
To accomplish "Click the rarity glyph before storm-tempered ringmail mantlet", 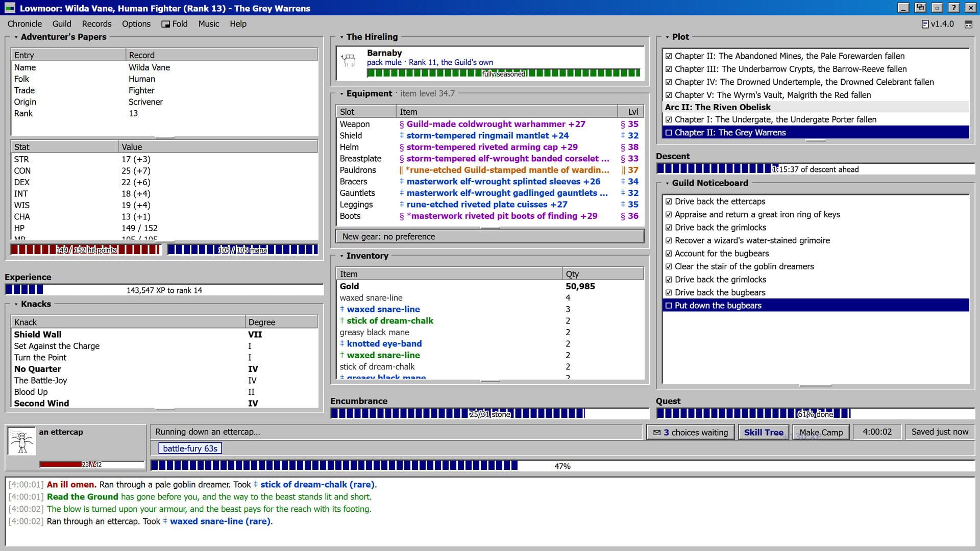I will click(402, 136).
